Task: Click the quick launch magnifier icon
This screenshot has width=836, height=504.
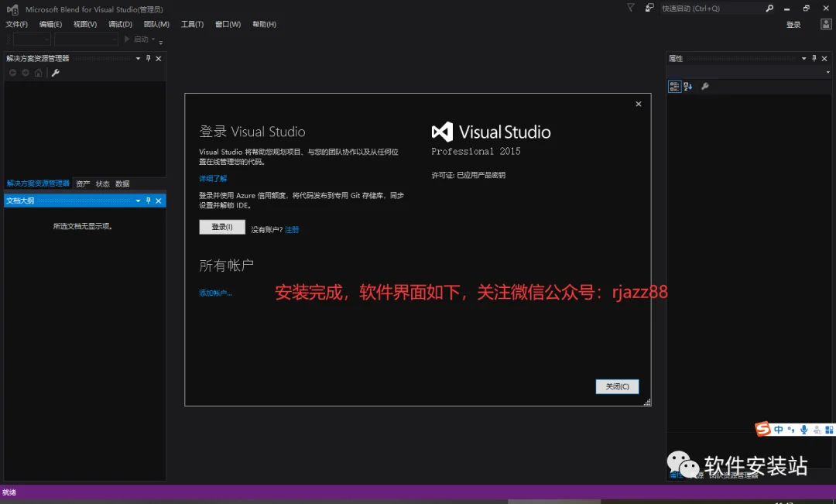Action: tap(769, 9)
